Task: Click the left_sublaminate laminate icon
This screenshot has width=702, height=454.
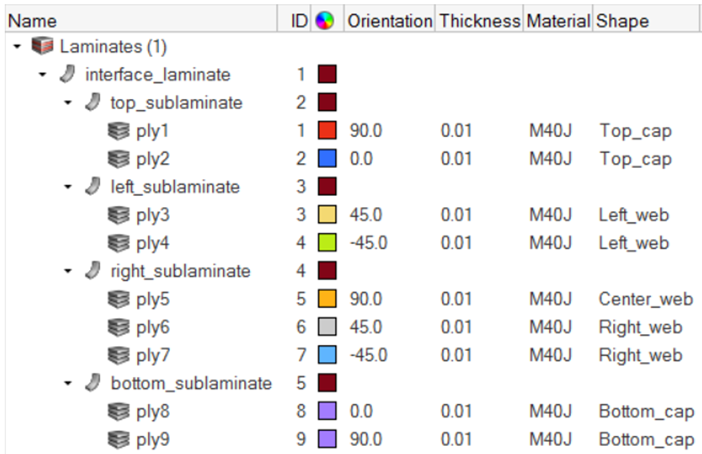Action: point(93,187)
